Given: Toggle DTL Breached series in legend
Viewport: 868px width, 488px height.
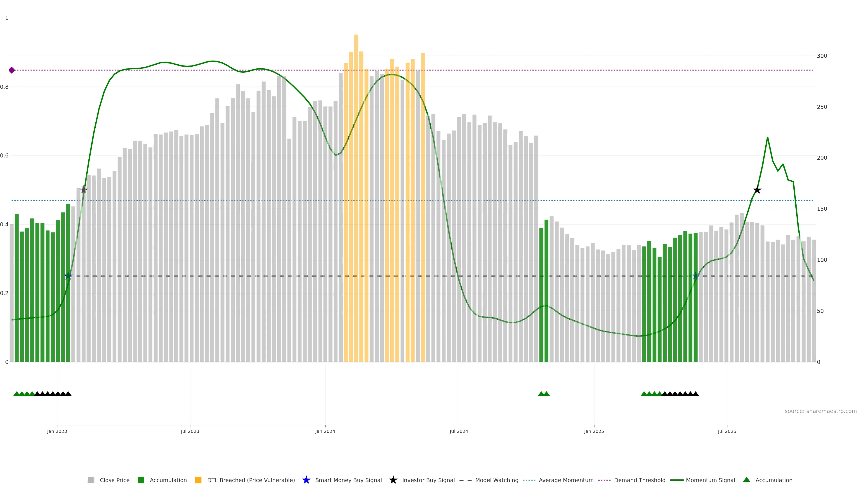Looking at the screenshot, I should click(251, 480).
